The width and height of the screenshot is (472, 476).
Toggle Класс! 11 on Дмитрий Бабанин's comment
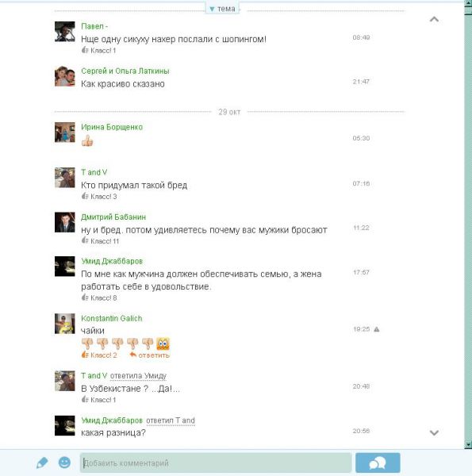[100, 241]
